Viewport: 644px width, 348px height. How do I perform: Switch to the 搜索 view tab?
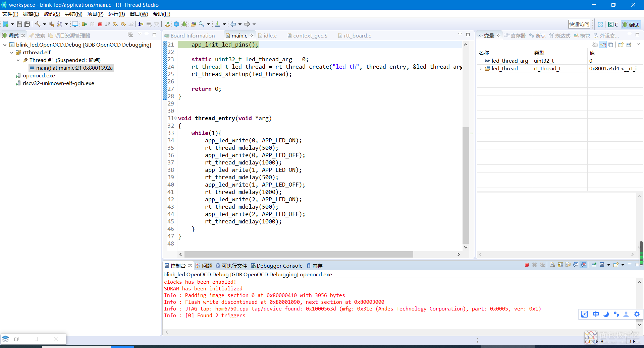click(x=37, y=36)
